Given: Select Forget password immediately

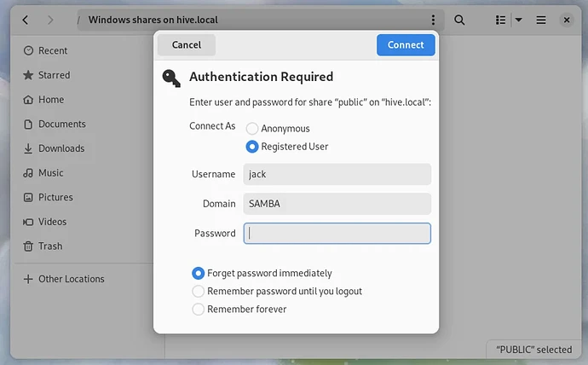Looking at the screenshot, I should pyautogui.click(x=199, y=274).
